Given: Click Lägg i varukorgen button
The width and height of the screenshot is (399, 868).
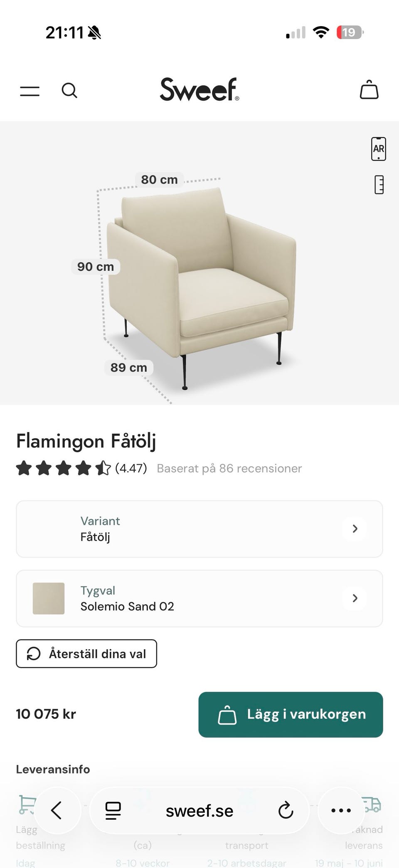Looking at the screenshot, I should point(291,715).
